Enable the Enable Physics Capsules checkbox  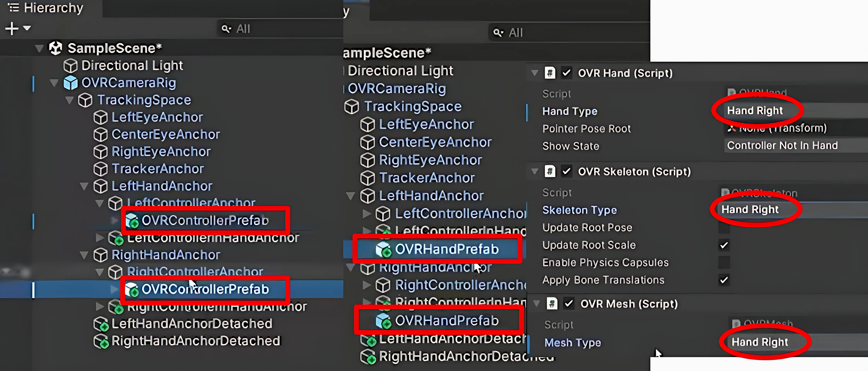coord(724,262)
